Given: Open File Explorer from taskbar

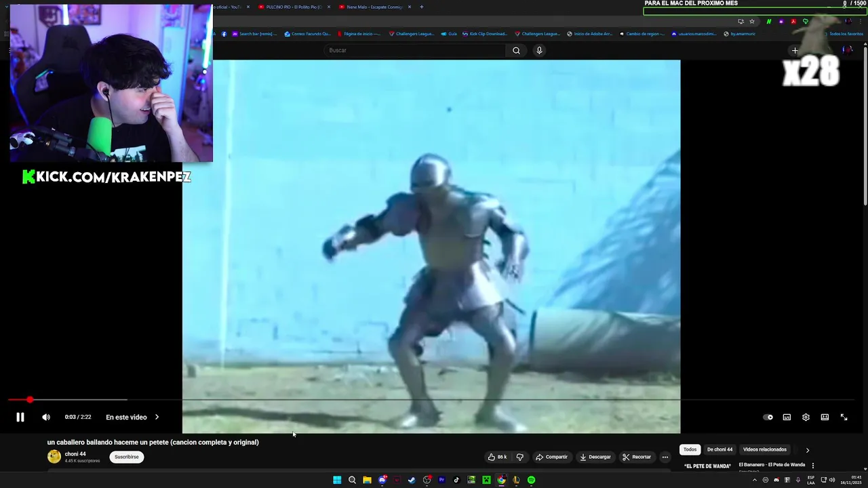Looking at the screenshot, I should click(367, 480).
